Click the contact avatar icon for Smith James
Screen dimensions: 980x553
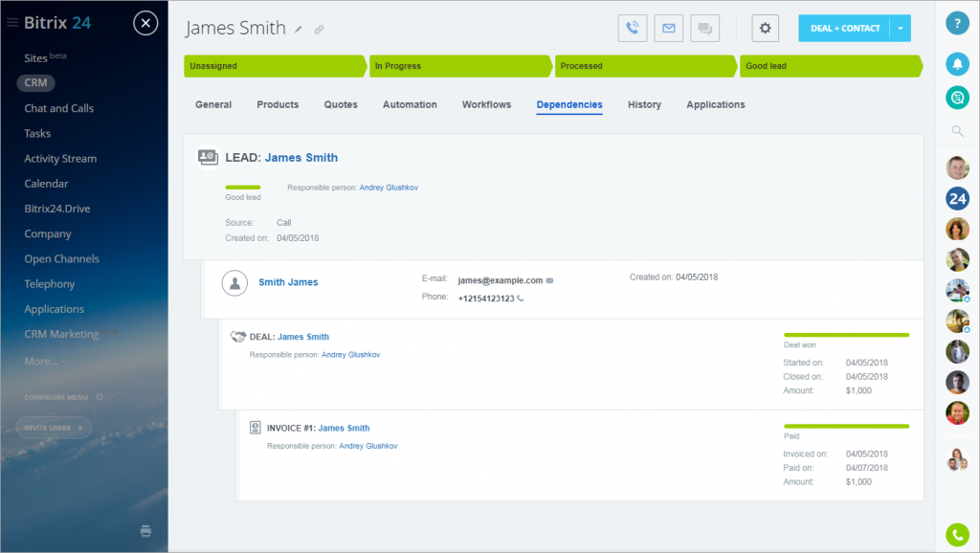point(234,283)
